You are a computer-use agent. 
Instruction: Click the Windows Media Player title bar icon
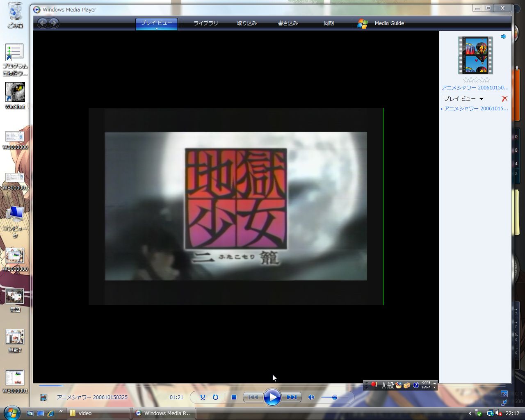[x=37, y=9]
